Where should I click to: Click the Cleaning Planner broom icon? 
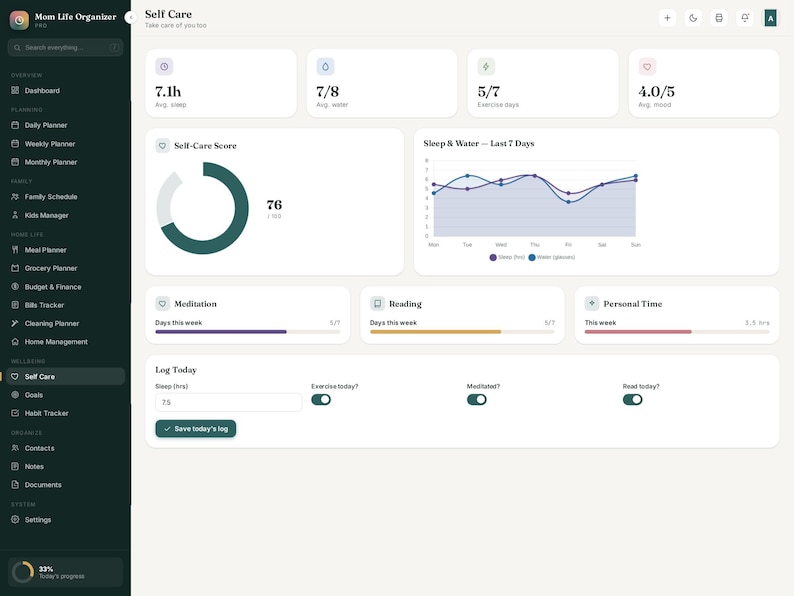pyautogui.click(x=15, y=323)
